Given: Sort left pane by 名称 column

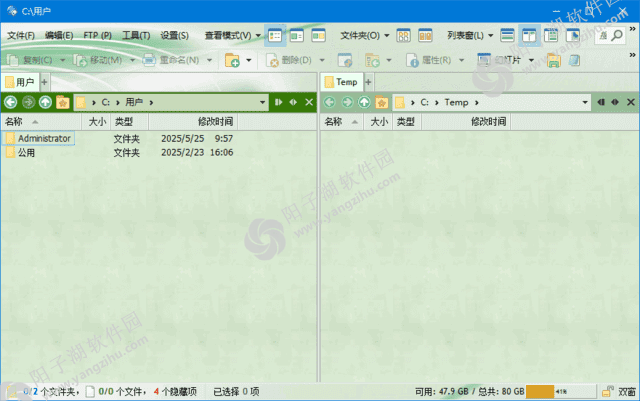Looking at the screenshot, I should [x=41, y=122].
